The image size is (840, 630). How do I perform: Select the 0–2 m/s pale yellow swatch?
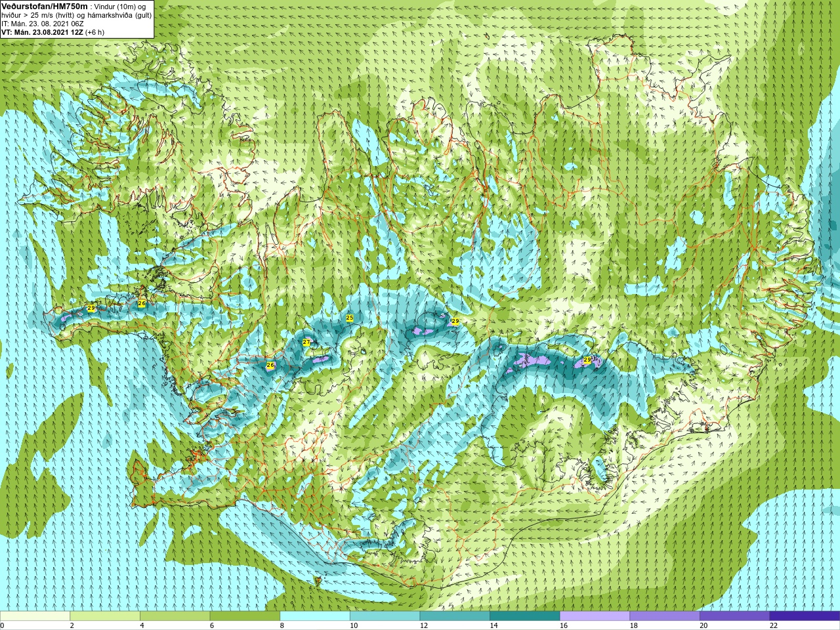(x=35, y=616)
